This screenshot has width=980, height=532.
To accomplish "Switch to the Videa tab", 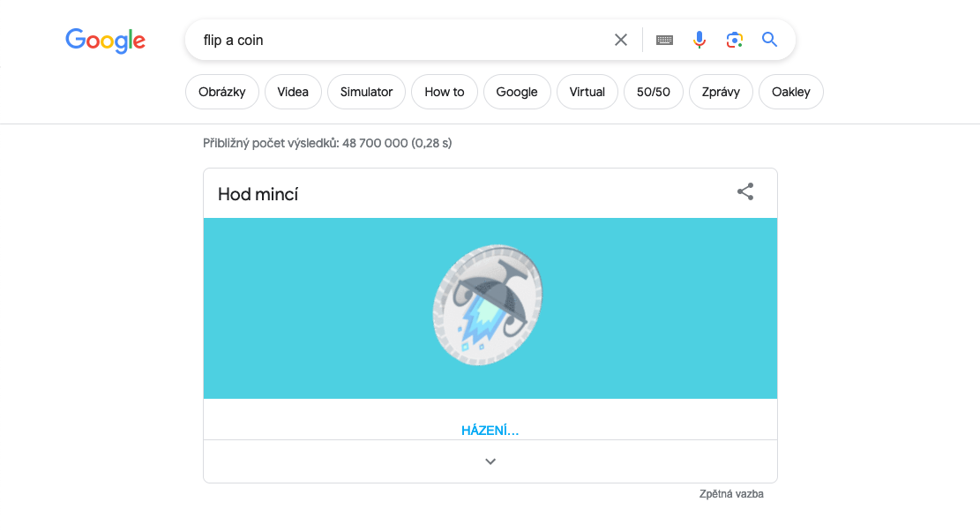I will coord(293,92).
